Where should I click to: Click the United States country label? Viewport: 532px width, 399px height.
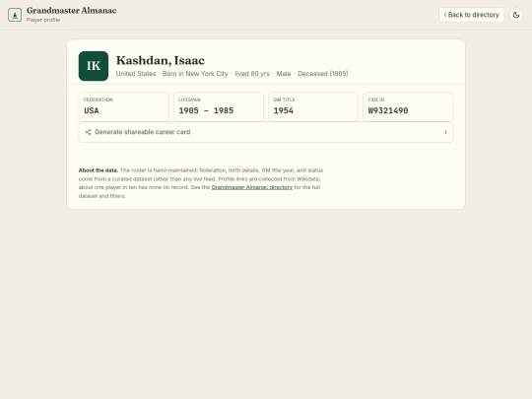click(136, 74)
